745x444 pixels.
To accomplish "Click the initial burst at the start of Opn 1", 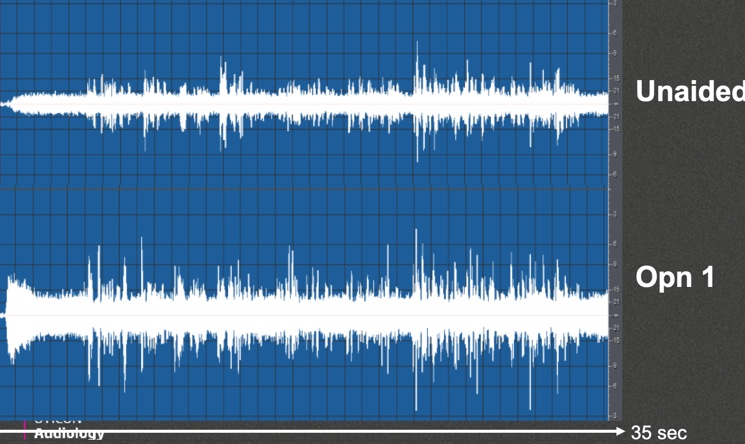I will 14,316.
